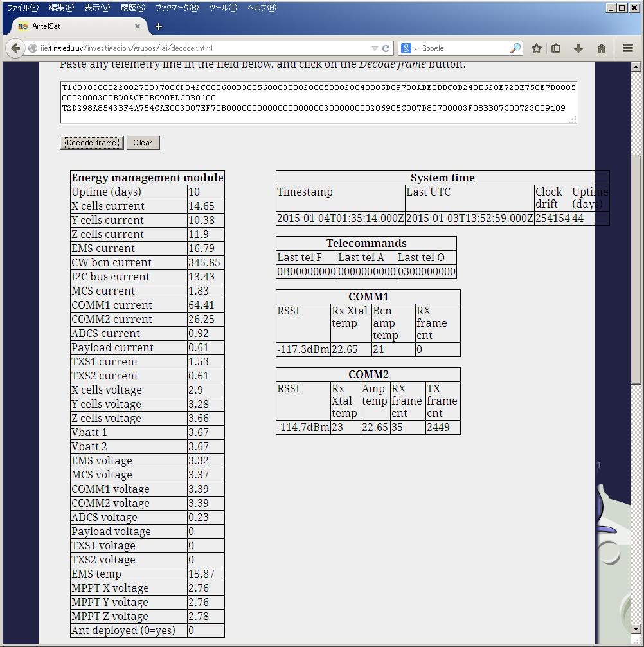Screen dimensions: 644x647
Task: Select the COMM1 current value 64.41
Action: [201, 305]
